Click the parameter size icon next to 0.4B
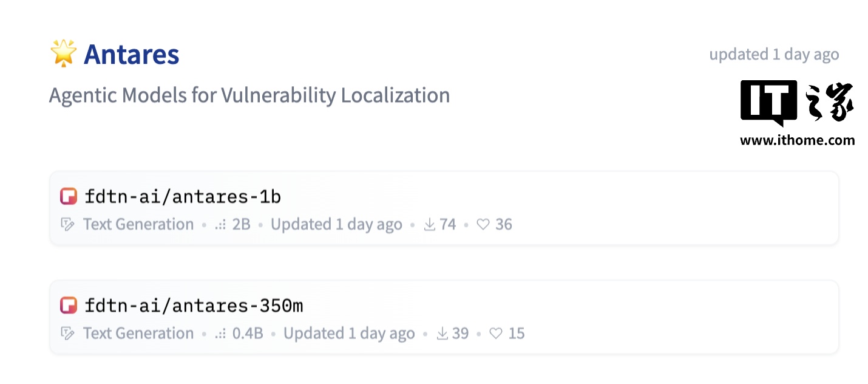868x384 pixels. point(220,334)
